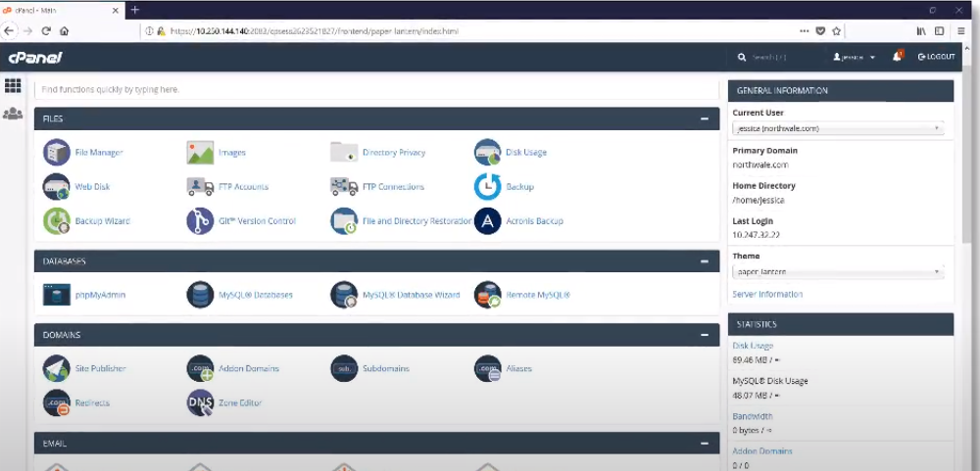Click the Subdomains icon
This screenshot has width=980, height=471.
point(344,368)
